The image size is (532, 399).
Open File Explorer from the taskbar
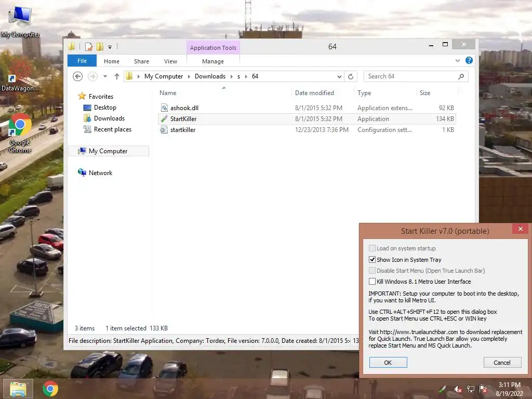point(18,389)
